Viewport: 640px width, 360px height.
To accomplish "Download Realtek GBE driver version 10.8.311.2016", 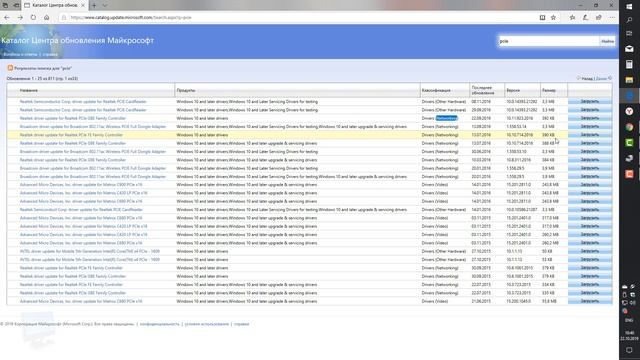I will tap(590, 160).
